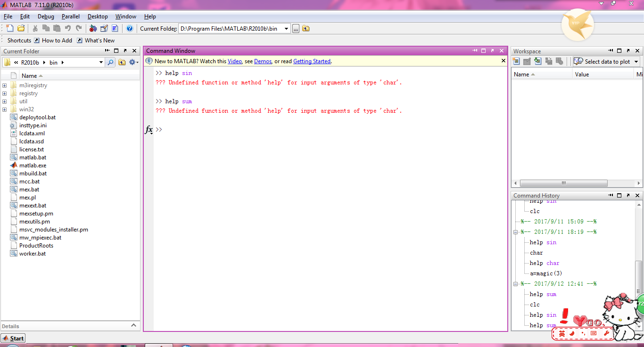
Task: Go up one folder level in toolbar
Action: (x=306, y=29)
